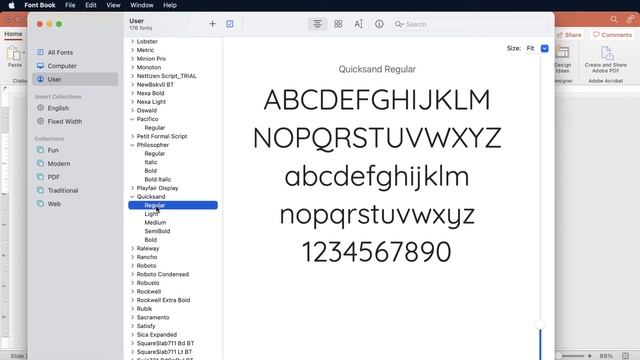The image size is (640, 360).
Task: Open the Web collection
Action: coord(76,204)
